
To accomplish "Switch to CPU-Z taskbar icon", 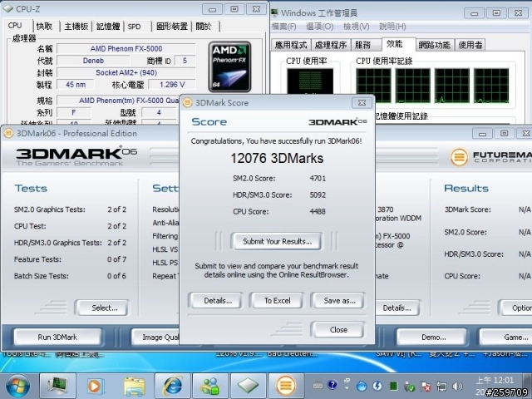I will coord(249,386).
